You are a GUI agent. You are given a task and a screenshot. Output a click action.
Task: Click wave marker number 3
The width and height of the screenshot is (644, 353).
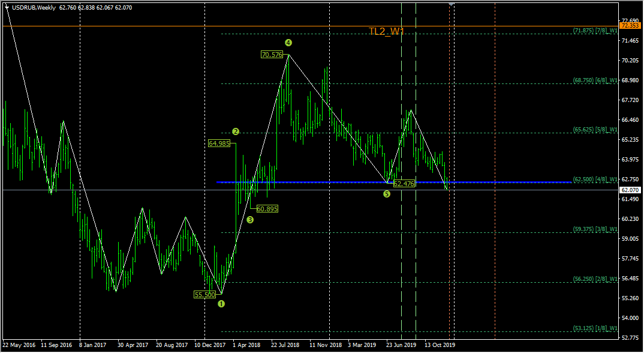(x=249, y=220)
